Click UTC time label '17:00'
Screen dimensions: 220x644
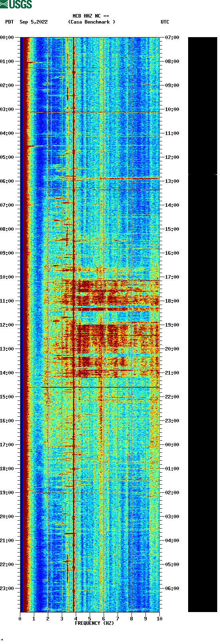click(x=172, y=277)
